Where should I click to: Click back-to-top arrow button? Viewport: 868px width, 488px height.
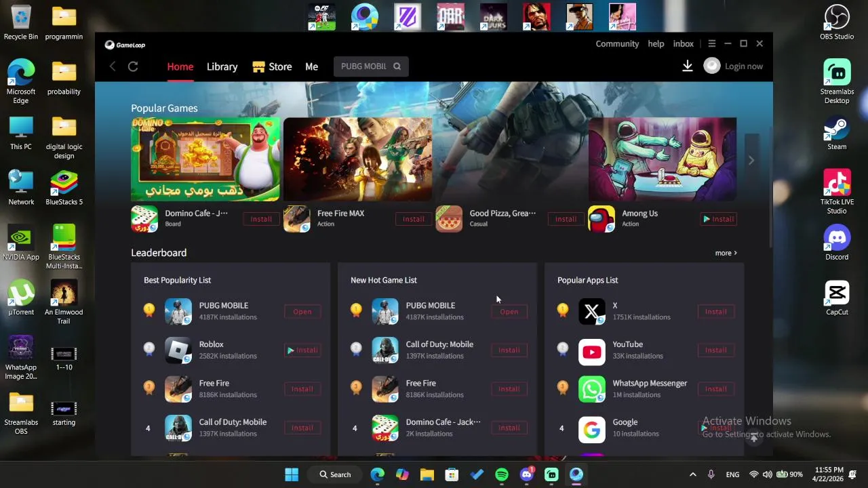[753, 438]
